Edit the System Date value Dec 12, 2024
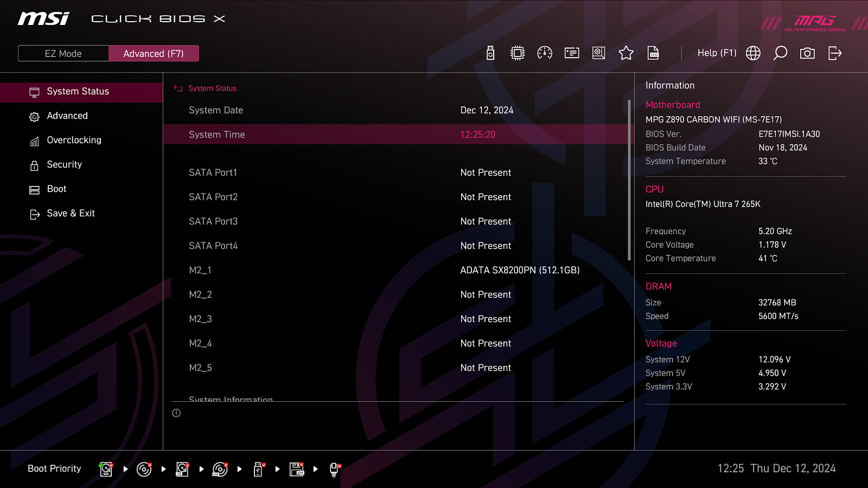 tap(487, 110)
